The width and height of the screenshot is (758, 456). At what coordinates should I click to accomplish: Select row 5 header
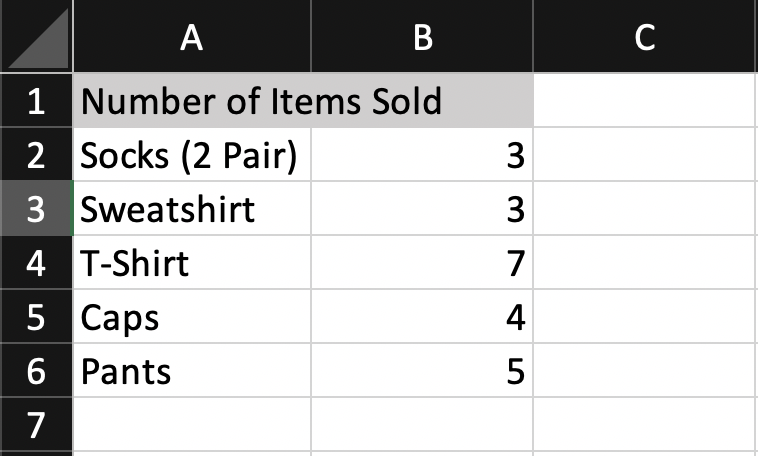point(36,317)
